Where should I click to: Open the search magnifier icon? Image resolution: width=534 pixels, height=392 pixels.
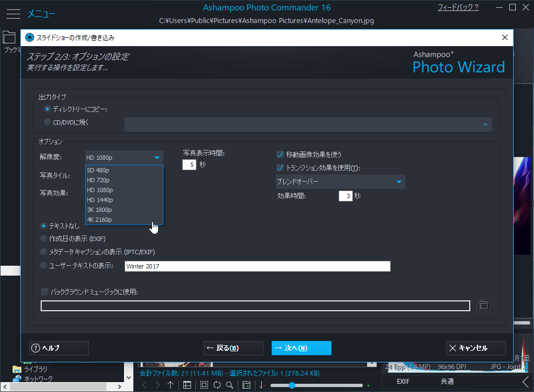coord(230,385)
